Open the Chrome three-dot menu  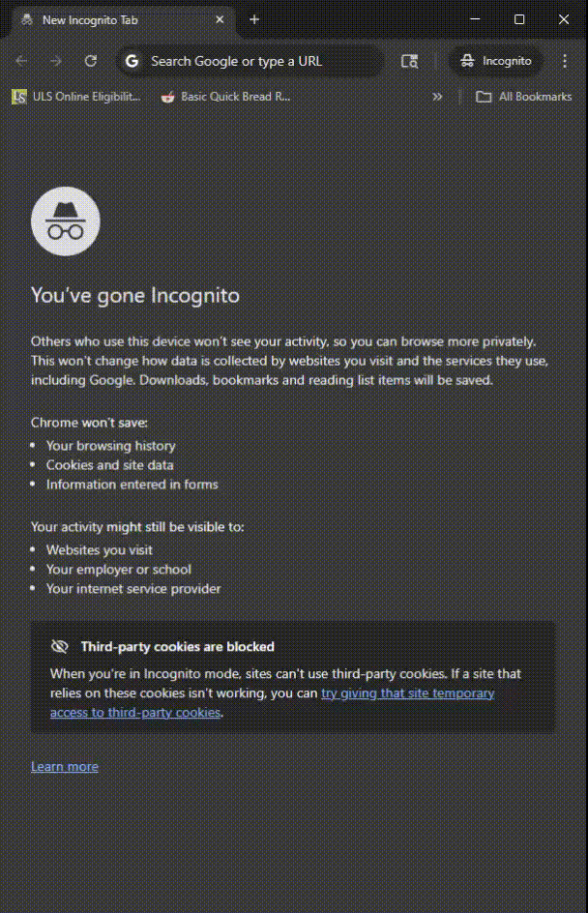(x=565, y=61)
